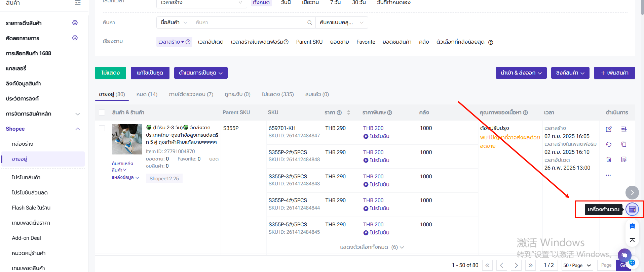Check the checkbox for product S355P row
This screenshot has height=272, width=644.
click(x=102, y=128)
